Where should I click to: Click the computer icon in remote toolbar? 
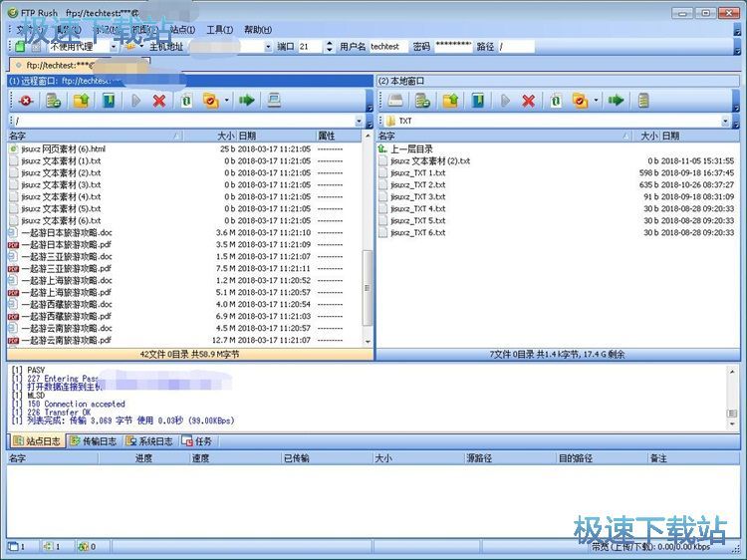point(274,101)
